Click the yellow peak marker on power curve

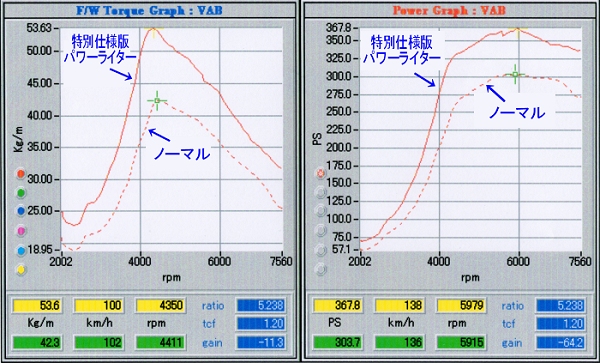518,29
